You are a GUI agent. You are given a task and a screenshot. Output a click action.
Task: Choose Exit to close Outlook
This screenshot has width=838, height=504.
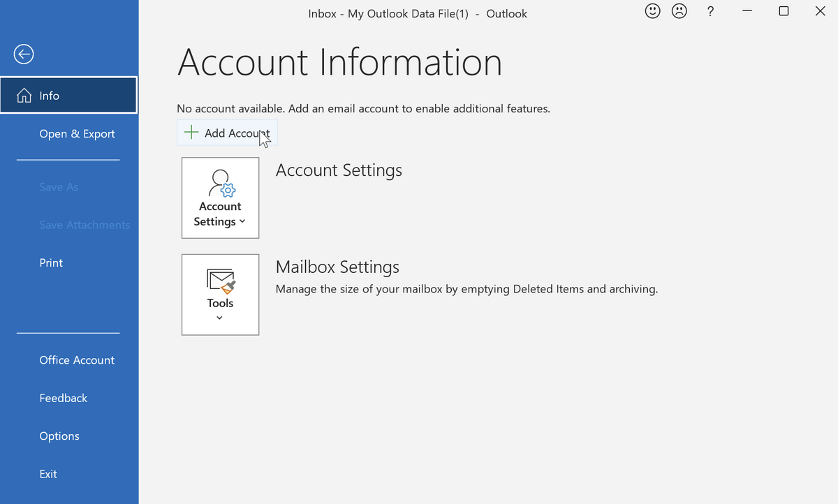48,474
